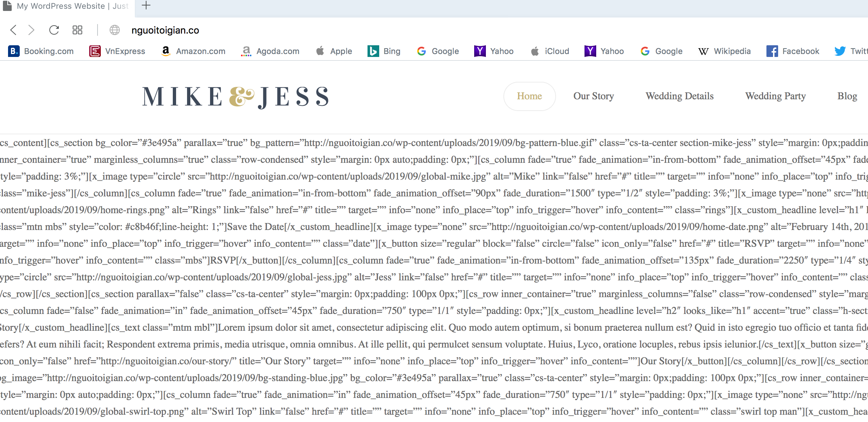The image size is (868, 422).
Task: Reload the page with the refresh icon
Action: [x=54, y=30]
